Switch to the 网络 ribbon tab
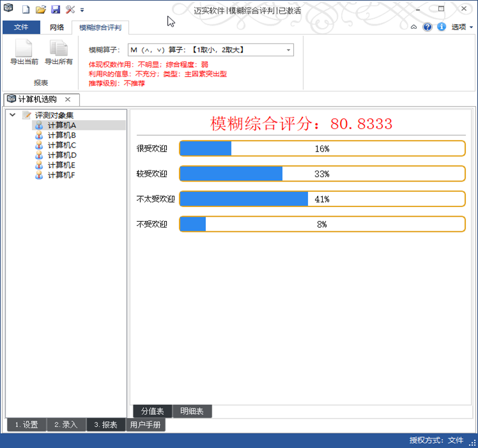 click(x=57, y=27)
